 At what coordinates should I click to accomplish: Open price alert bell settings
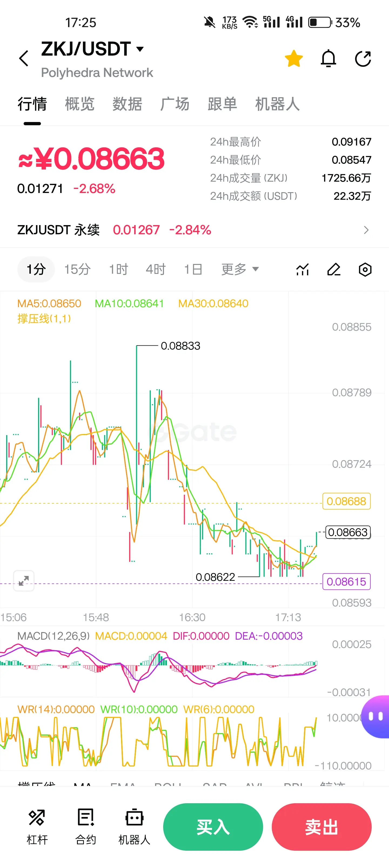[x=328, y=58]
